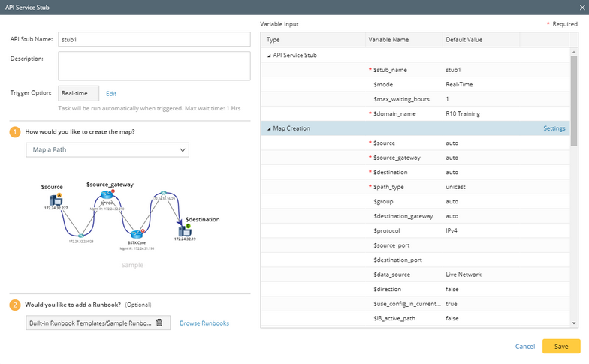The image size is (589, 364).
Task: Delete the selected runbook with trash icon
Action: (159, 323)
